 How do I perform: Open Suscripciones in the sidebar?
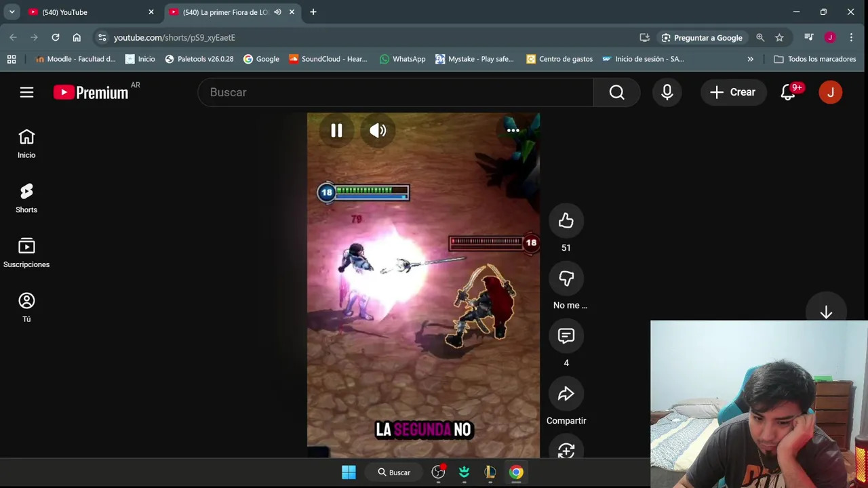click(x=26, y=253)
